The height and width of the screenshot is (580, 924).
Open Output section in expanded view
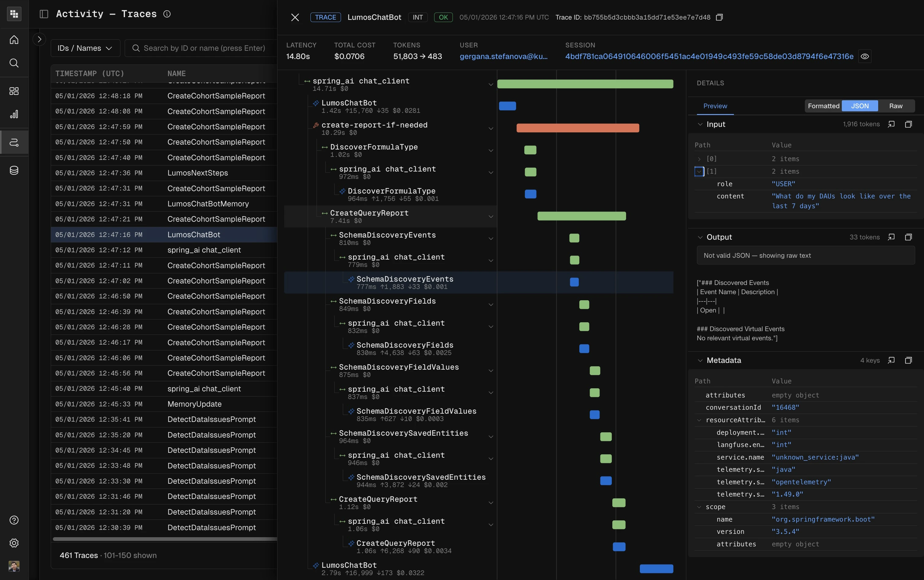pos(891,237)
